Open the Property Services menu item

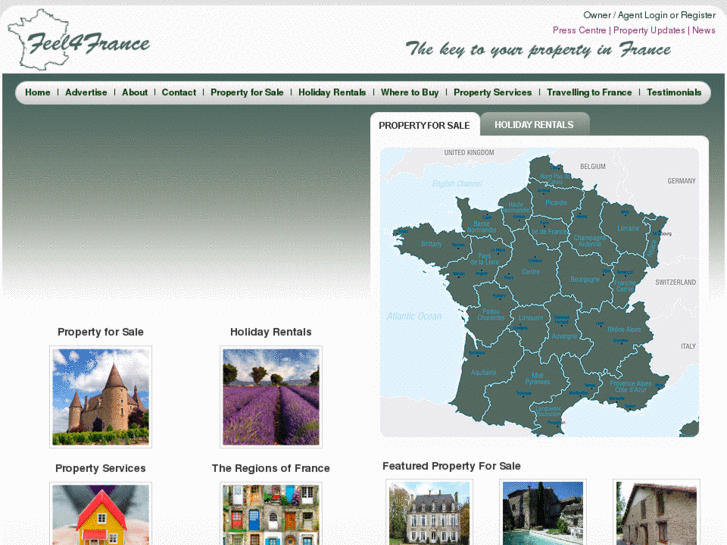pos(492,92)
